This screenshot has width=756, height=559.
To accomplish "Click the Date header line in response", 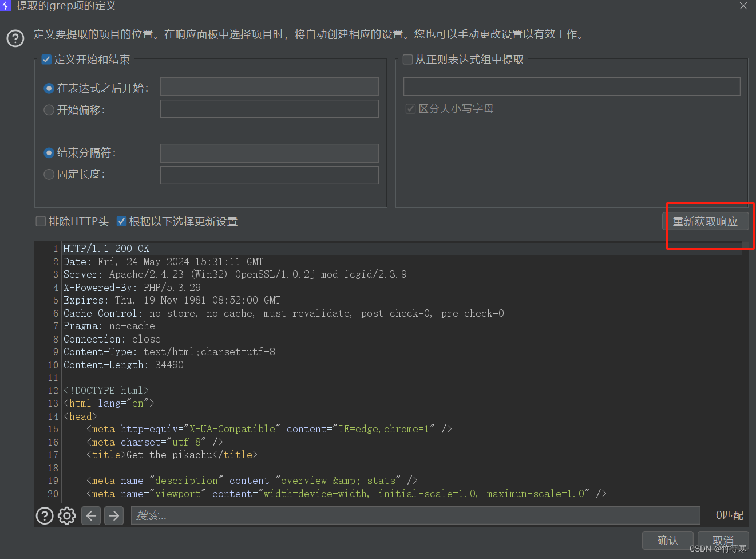I will [x=163, y=262].
